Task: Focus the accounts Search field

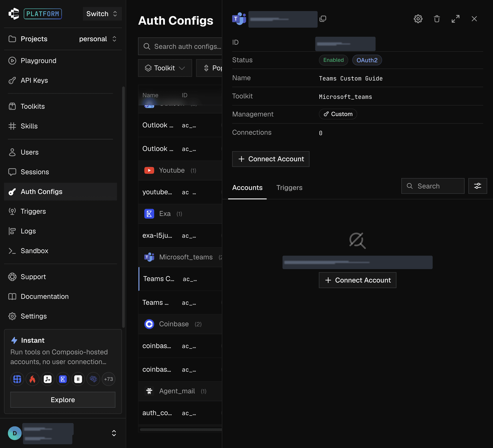Action: [433, 186]
